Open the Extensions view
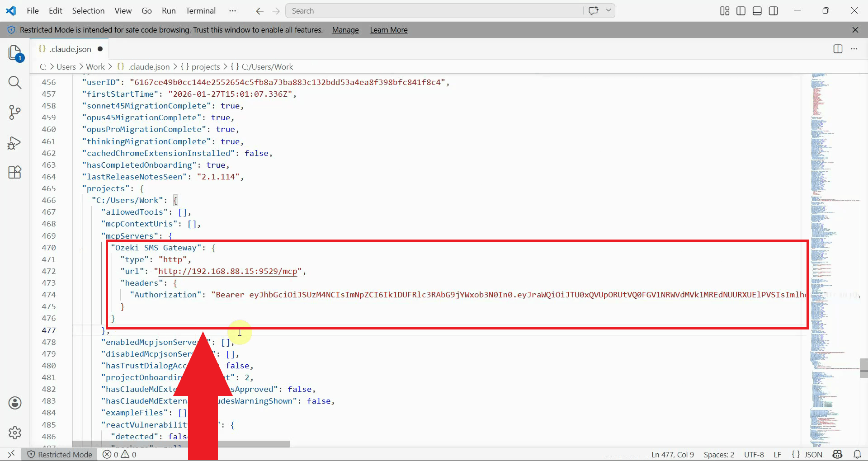 pyautogui.click(x=15, y=172)
